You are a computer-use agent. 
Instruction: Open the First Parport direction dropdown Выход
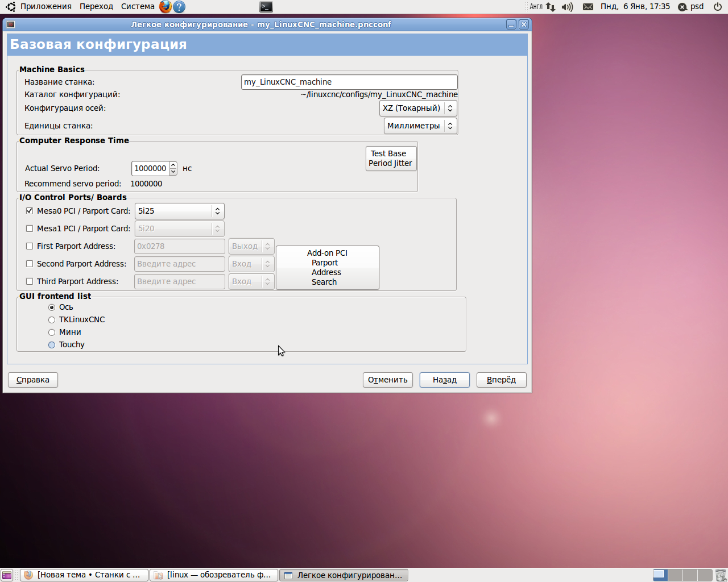coord(251,246)
